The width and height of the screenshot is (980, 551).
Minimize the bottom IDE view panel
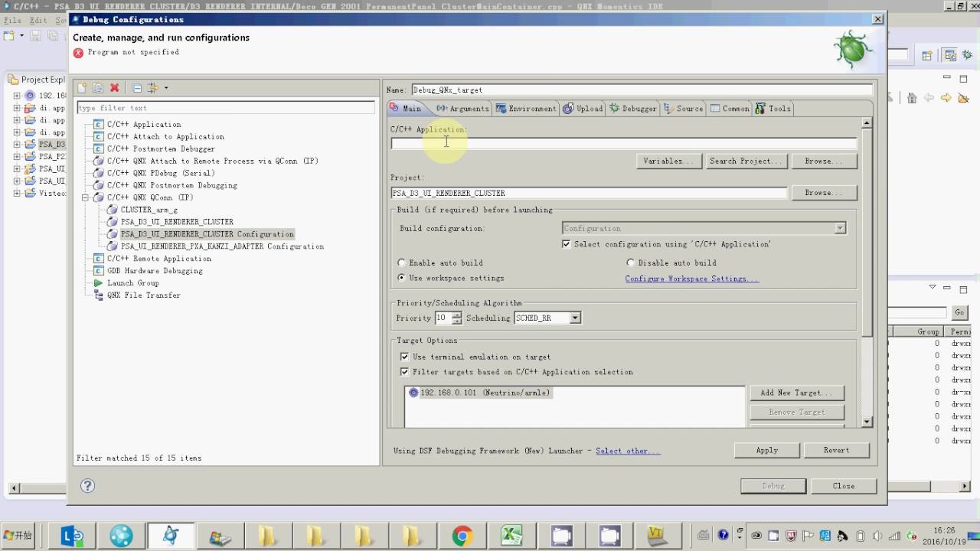point(948,288)
